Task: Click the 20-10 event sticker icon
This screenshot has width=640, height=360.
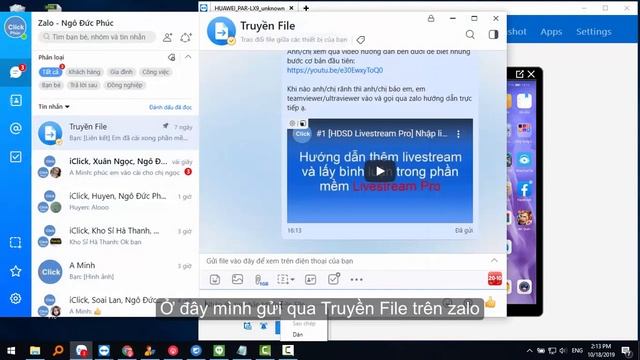Action: [x=495, y=279]
